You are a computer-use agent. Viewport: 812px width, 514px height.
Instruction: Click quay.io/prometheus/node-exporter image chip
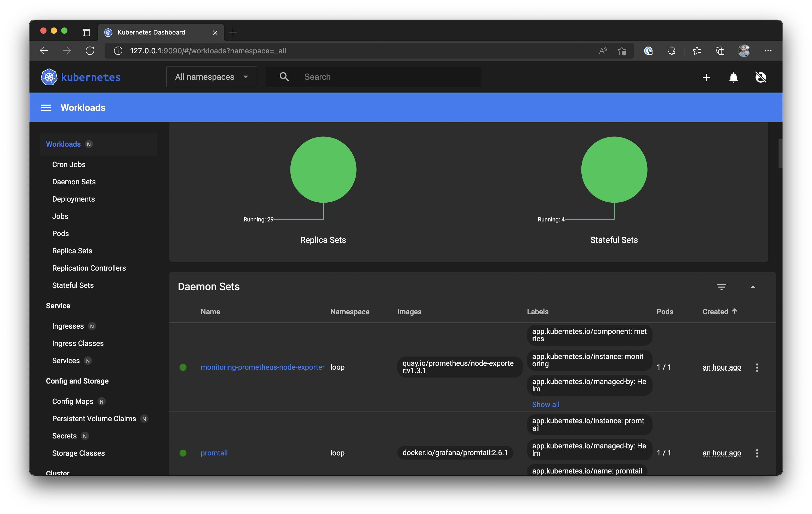click(x=459, y=367)
